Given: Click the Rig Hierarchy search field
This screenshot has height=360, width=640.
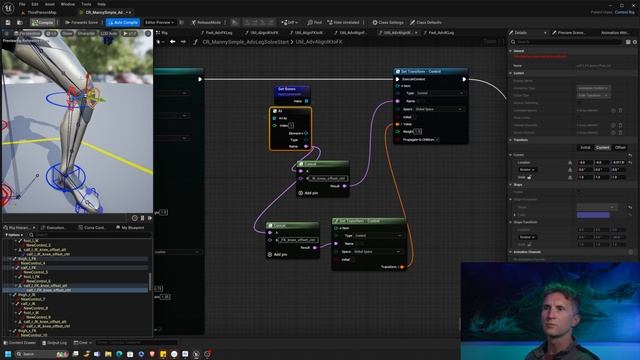Looking at the screenshot, I should coord(90,235).
